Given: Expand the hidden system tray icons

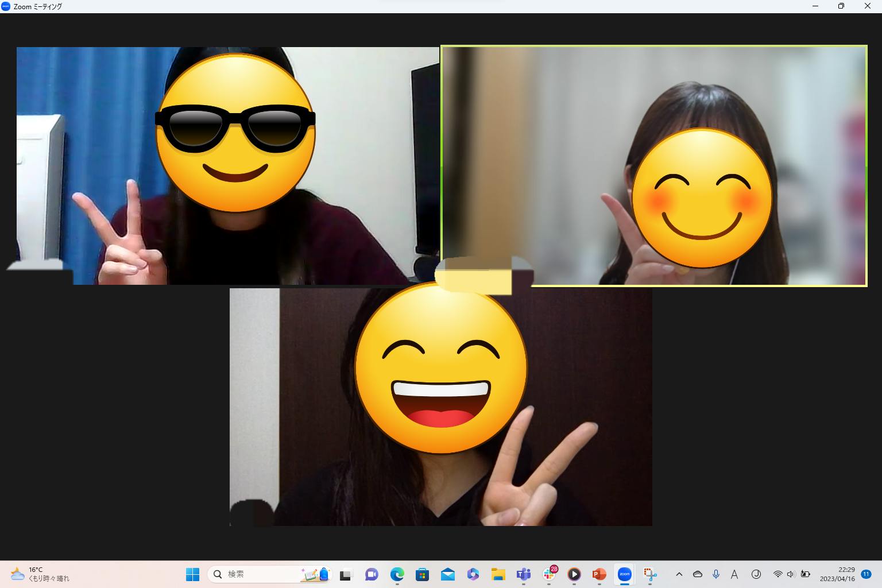Looking at the screenshot, I should [x=679, y=574].
